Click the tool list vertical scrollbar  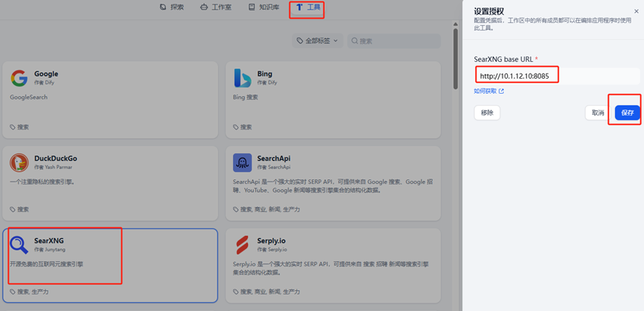coord(456,59)
